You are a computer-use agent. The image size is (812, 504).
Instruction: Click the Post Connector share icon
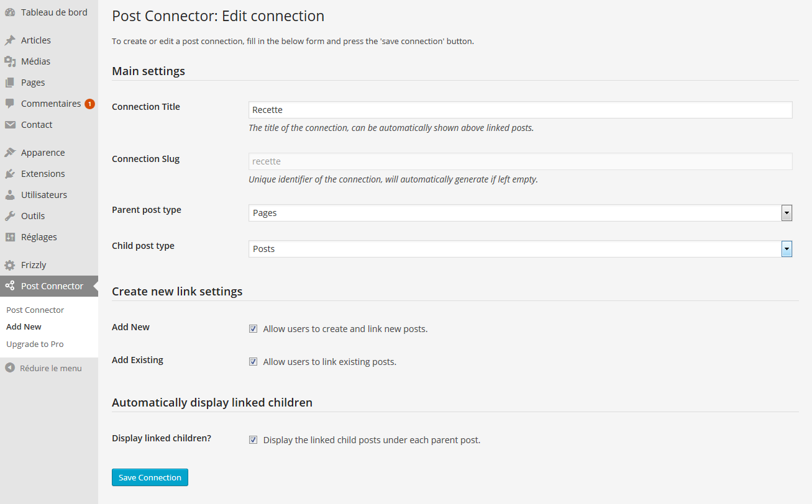10,286
